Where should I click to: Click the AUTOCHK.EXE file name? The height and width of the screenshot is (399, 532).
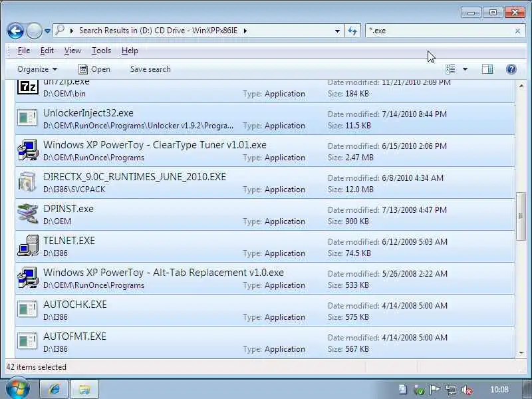pyautogui.click(x=74, y=305)
